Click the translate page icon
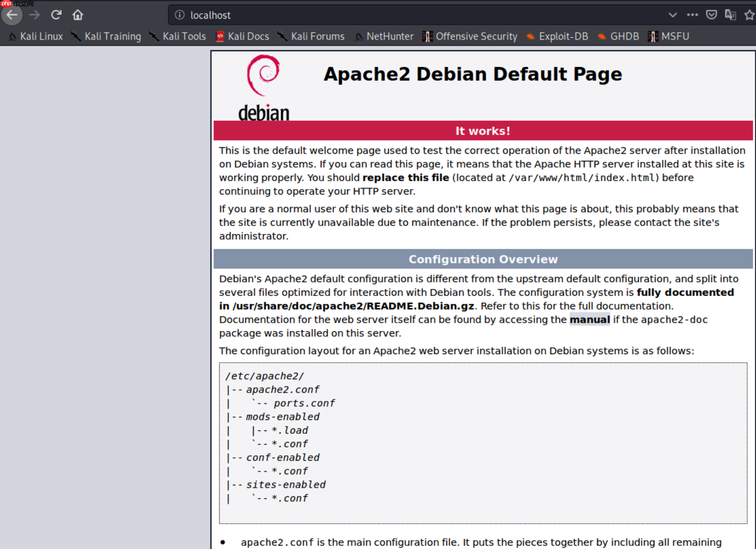 point(730,15)
